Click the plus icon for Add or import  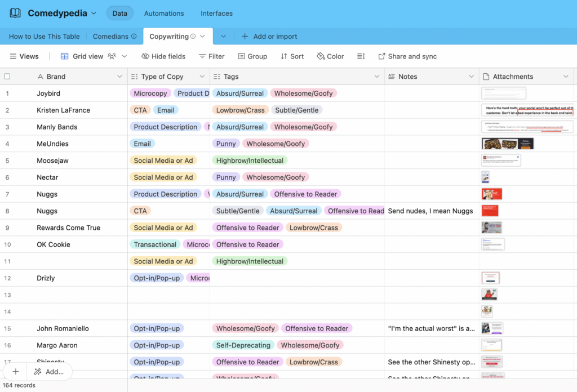(245, 37)
